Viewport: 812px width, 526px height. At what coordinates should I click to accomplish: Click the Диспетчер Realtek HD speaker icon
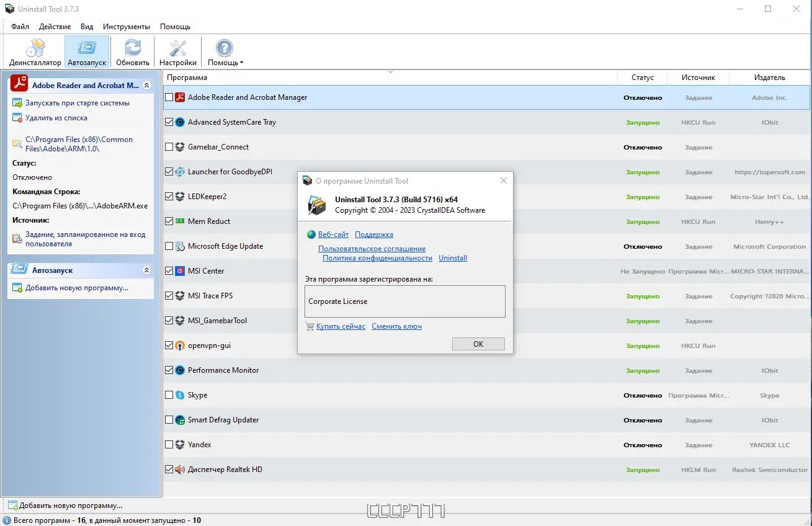181,470
